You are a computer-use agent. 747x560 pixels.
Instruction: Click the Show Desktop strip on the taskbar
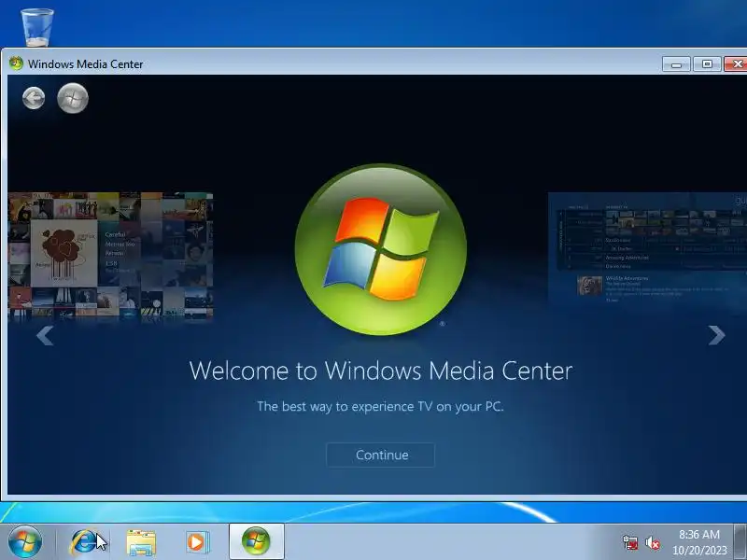[740, 542]
